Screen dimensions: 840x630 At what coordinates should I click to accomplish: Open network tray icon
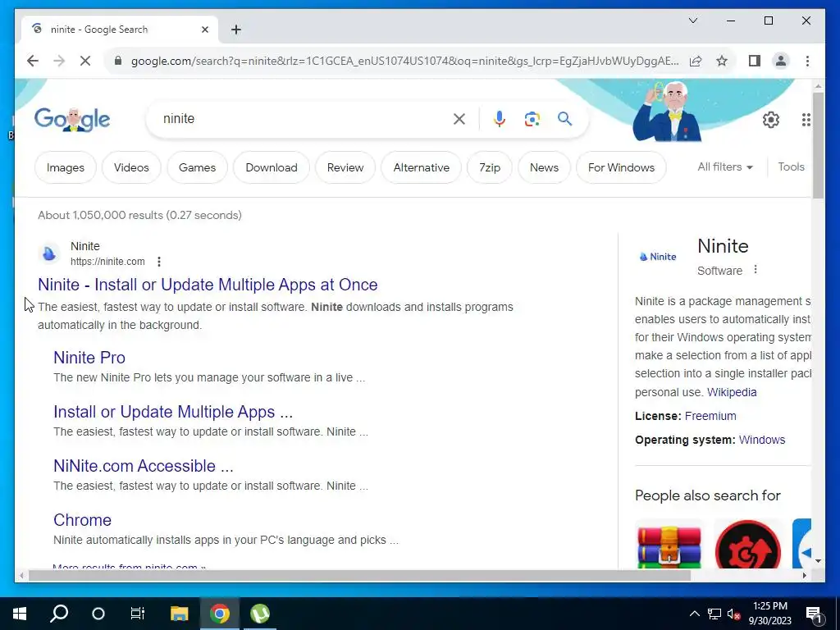[x=714, y=614]
